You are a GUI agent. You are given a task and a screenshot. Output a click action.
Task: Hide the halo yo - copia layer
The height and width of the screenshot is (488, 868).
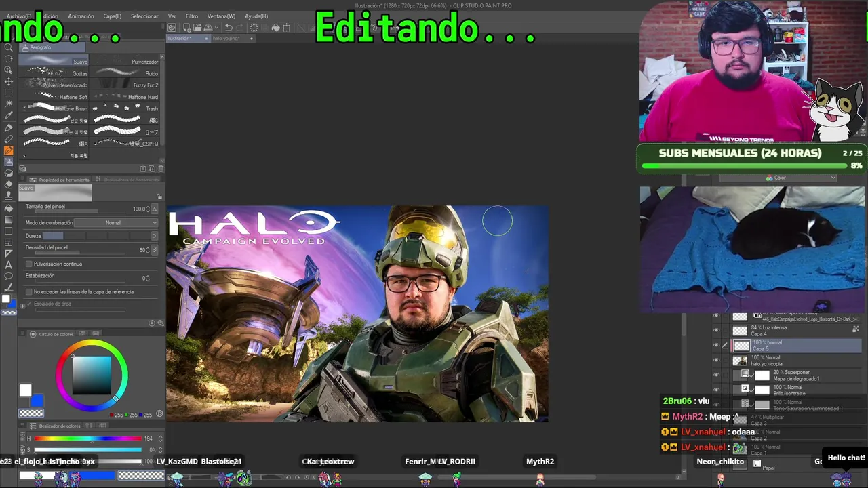pos(716,361)
